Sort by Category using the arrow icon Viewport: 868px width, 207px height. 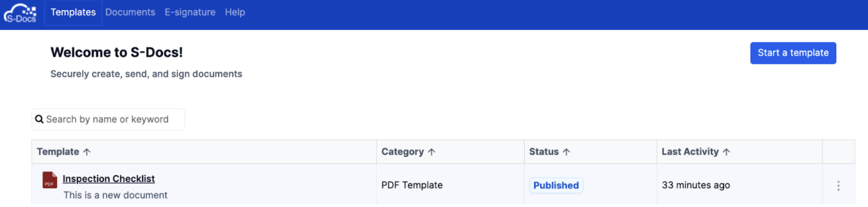click(x=432, y=152)
